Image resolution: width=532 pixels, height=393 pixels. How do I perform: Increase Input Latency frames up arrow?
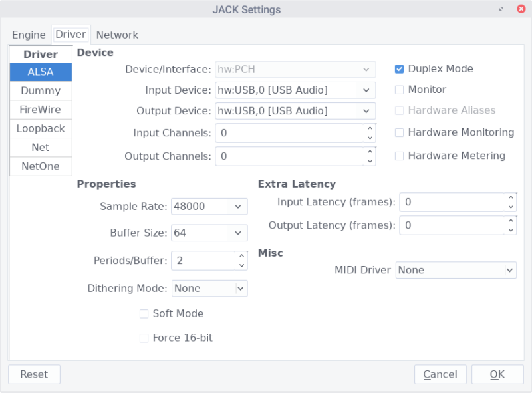(511, 197)
